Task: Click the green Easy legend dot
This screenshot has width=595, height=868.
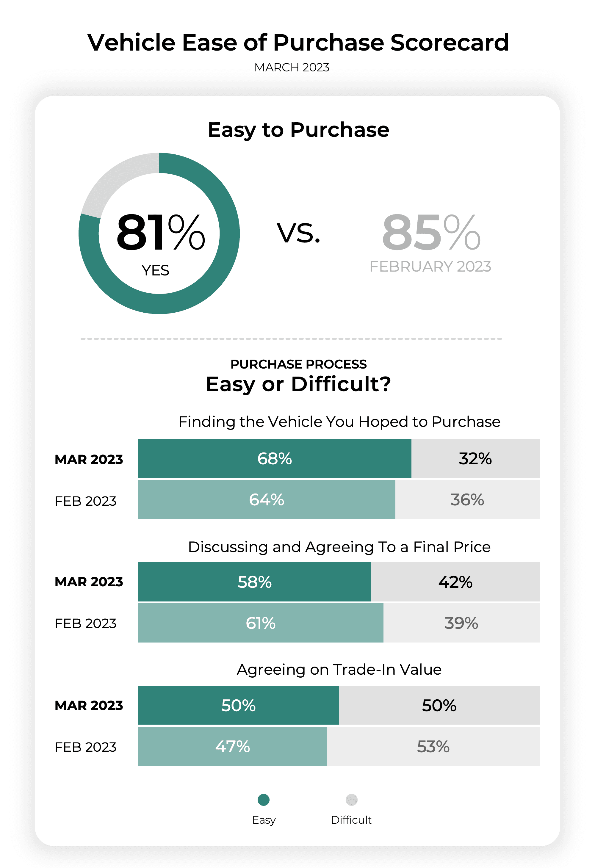Action: 263,800
